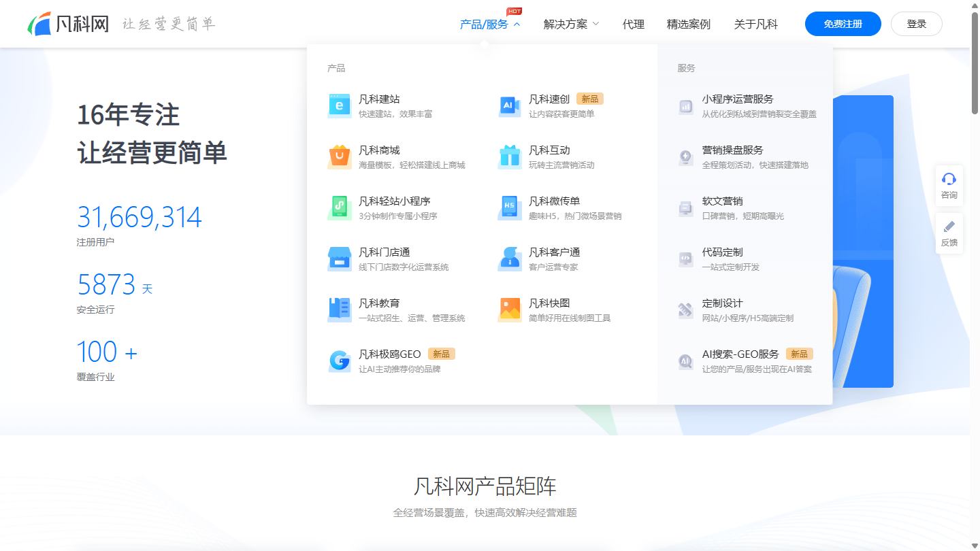Click the 让AI主动推荐你的品牌 description

pyautogui.click(x=399, y=369)
